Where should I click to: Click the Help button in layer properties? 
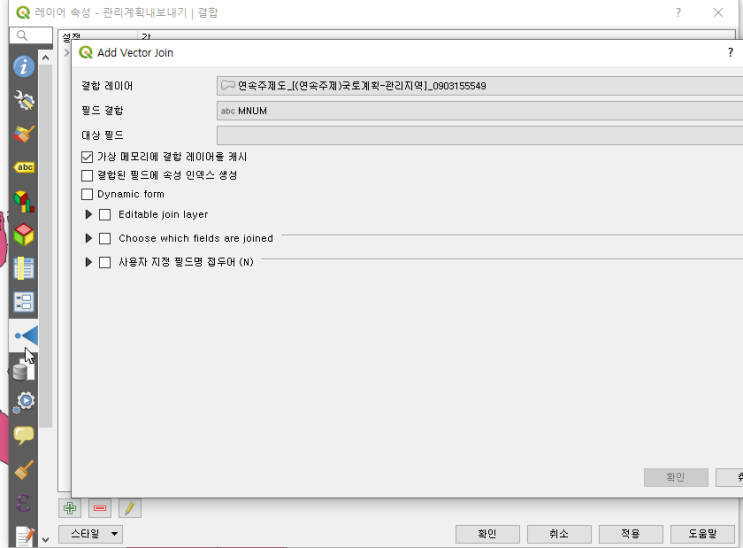pos(702,534)
